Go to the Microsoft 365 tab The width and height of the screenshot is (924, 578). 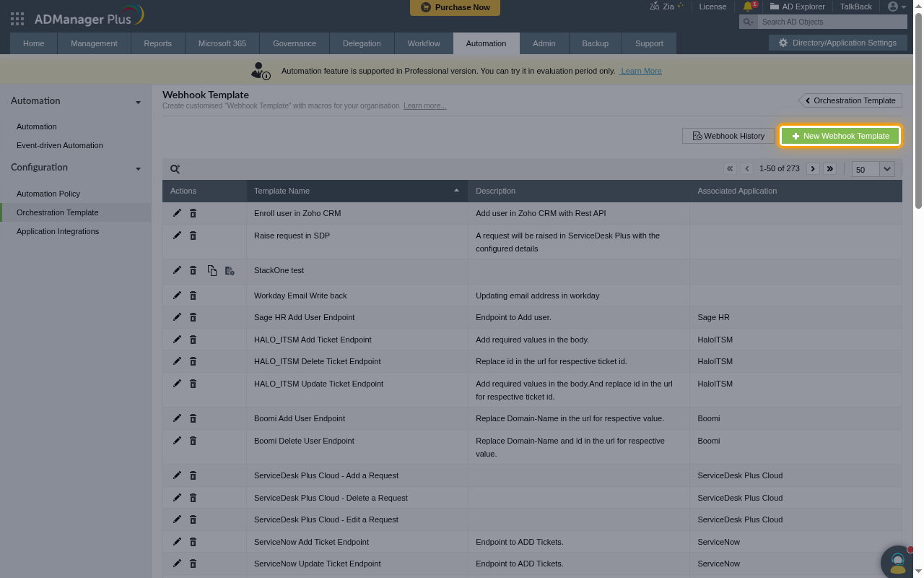(x=222, y=43)
